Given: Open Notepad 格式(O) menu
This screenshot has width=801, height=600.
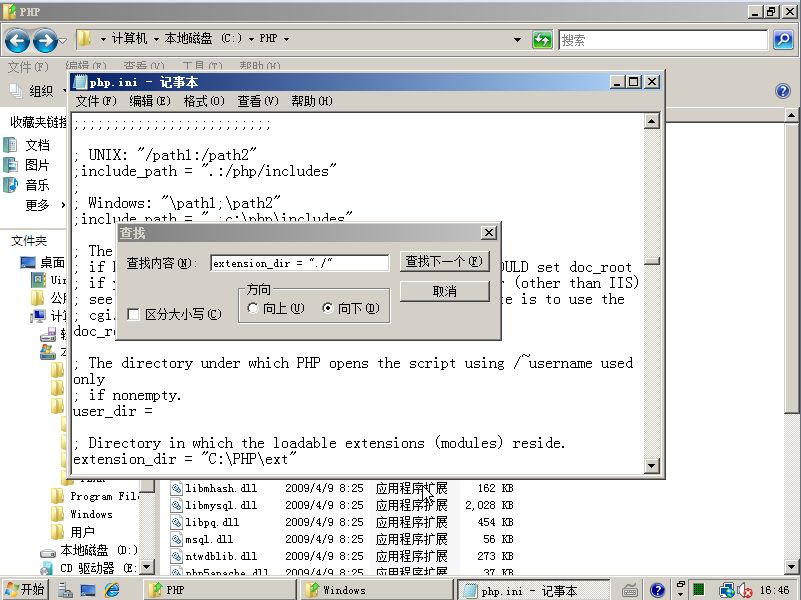Looking at the screenshot, I should 203,101.
